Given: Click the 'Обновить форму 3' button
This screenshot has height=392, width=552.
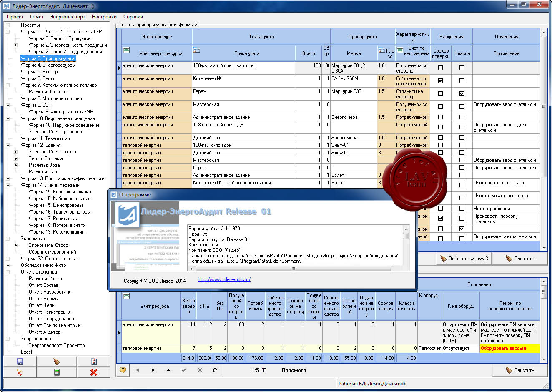Looking at the screenshot, I should pyautogui.click(x=464, y=259).
